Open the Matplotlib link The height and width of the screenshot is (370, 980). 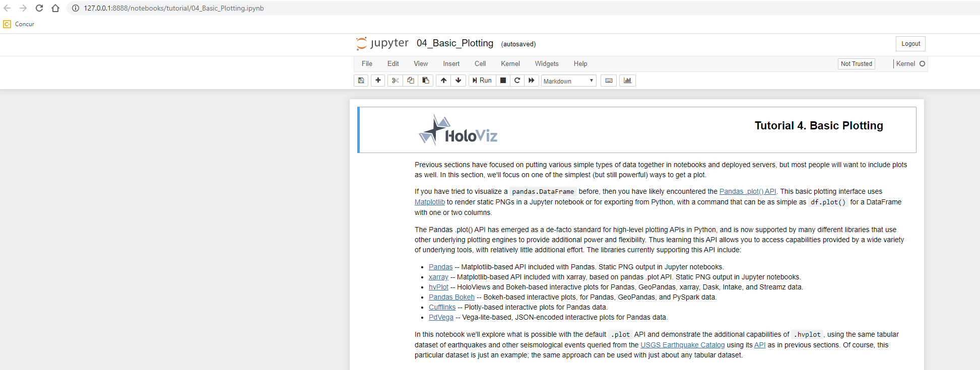[x=430, y=202]
